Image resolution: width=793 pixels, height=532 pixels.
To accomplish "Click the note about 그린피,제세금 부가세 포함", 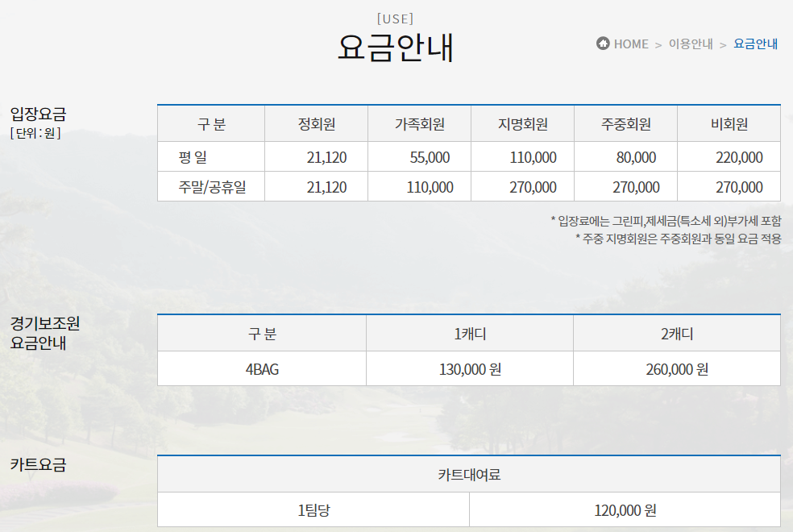I will click(666, 221).
